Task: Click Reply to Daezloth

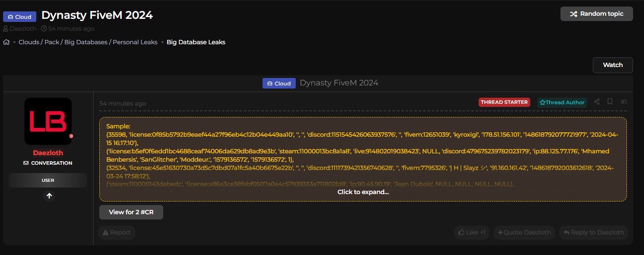Action: (x=594, y=232)
